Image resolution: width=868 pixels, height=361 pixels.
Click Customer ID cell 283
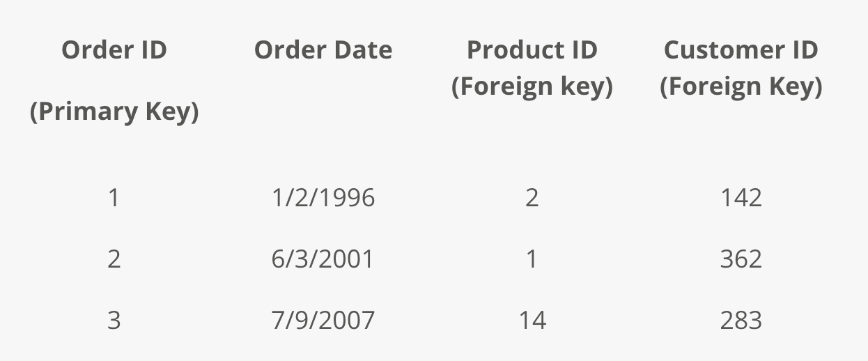tap(741, 321)
